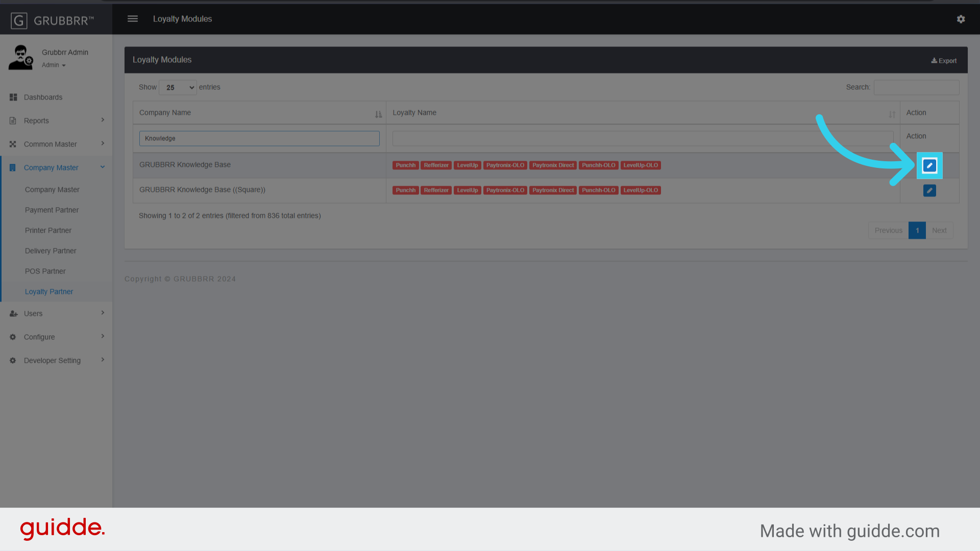
Task: Click the Configure gear icon
Action: coord(13,337)
